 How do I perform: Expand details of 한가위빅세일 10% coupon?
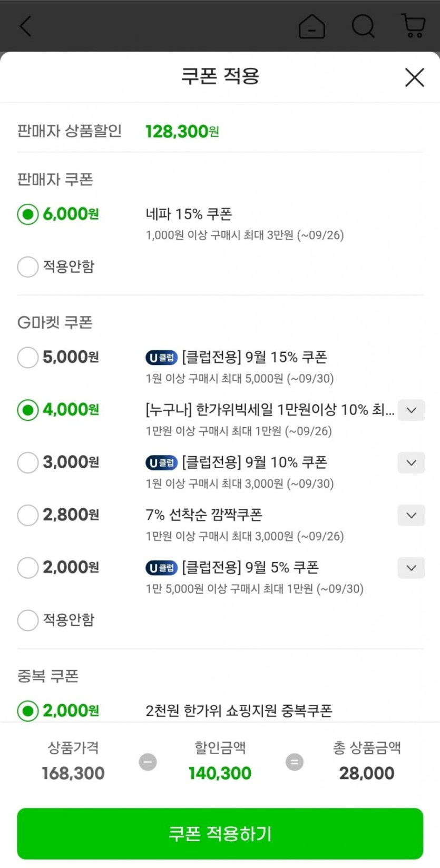(411, 410)
